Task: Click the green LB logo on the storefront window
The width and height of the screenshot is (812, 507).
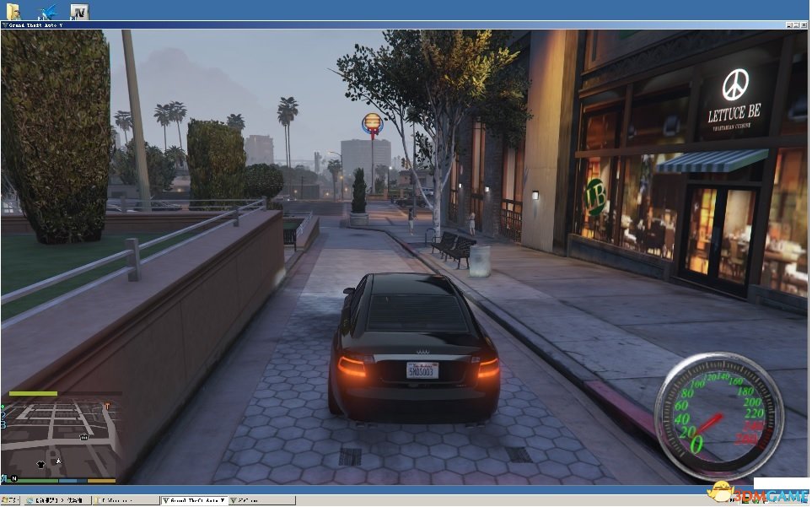Action: click(x=595, y=197)
